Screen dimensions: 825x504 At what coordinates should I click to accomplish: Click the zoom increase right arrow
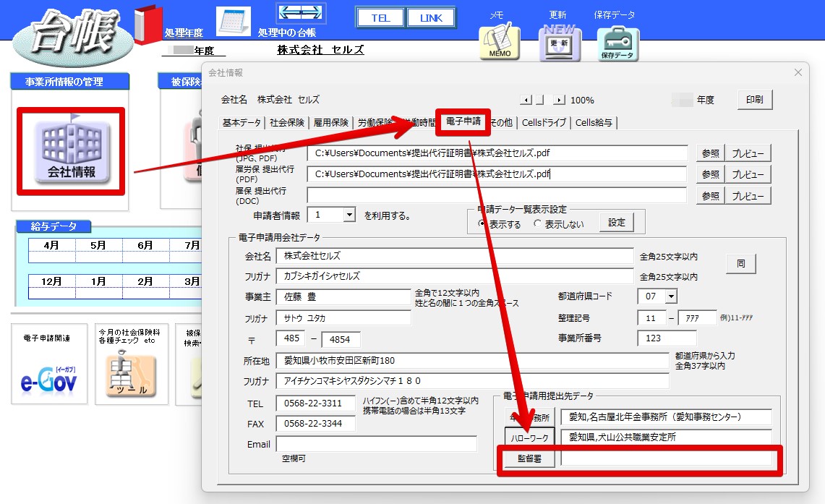[560, 100]
